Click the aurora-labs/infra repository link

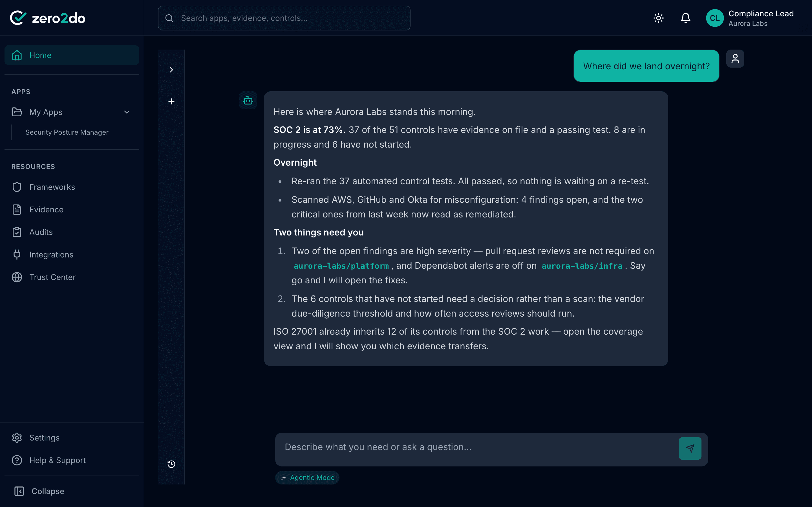[x=582, y=266]
